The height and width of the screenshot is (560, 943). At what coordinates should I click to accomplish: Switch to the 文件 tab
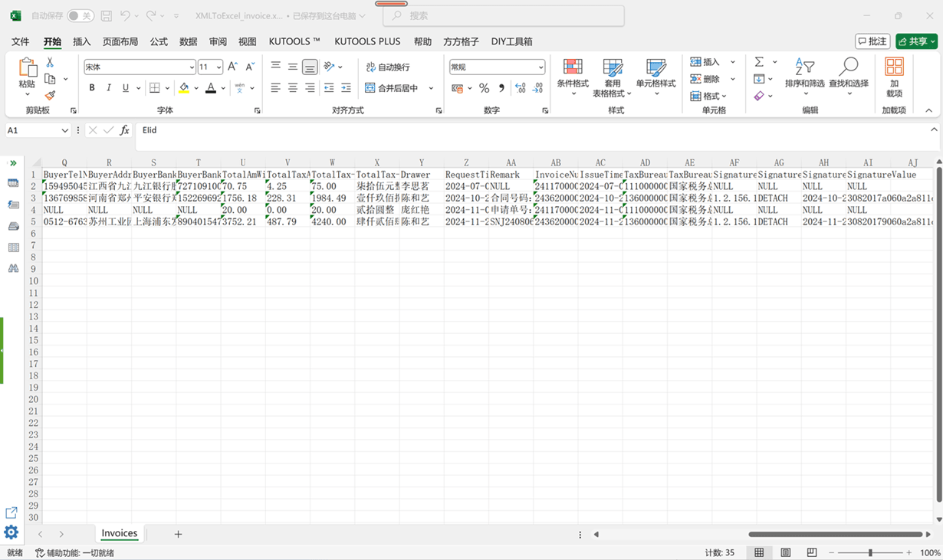(x=21, y=41)
